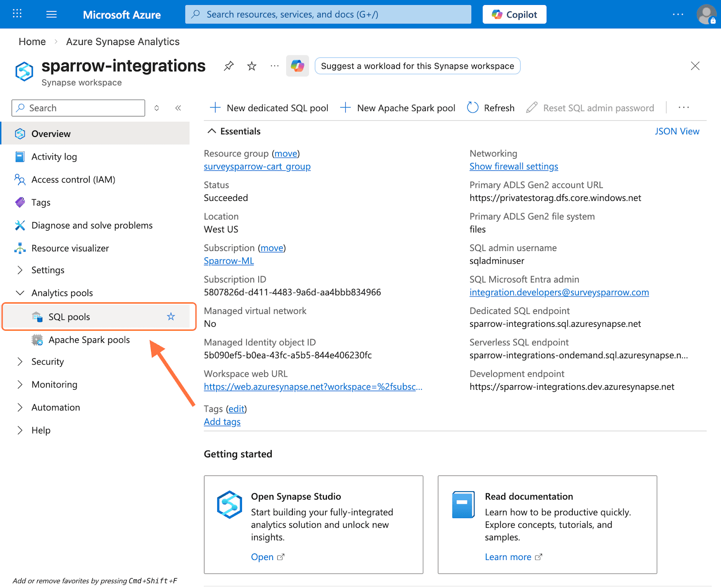Focus the top resource search bar

tap(328, 14)
